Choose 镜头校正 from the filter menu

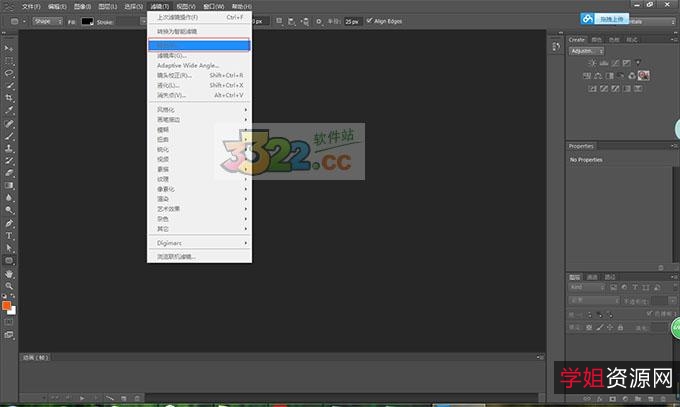click(x=175, y=75)
